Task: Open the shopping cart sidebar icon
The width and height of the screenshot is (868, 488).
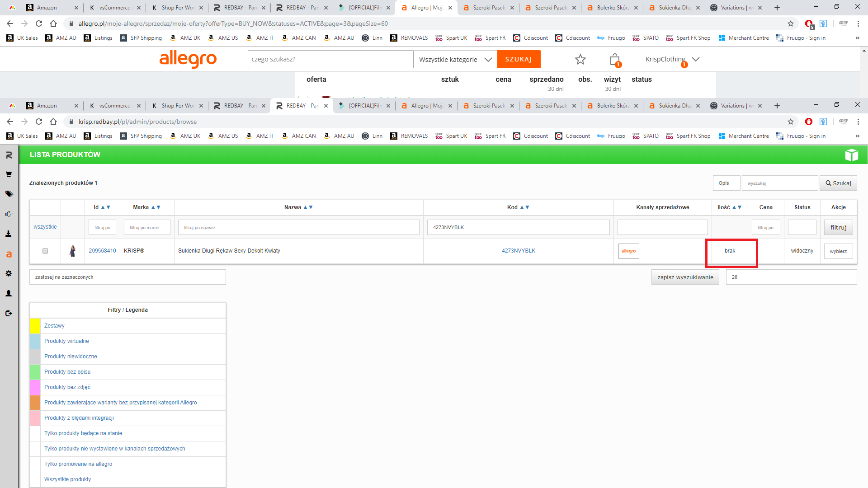Action: (x=9, y=174)
